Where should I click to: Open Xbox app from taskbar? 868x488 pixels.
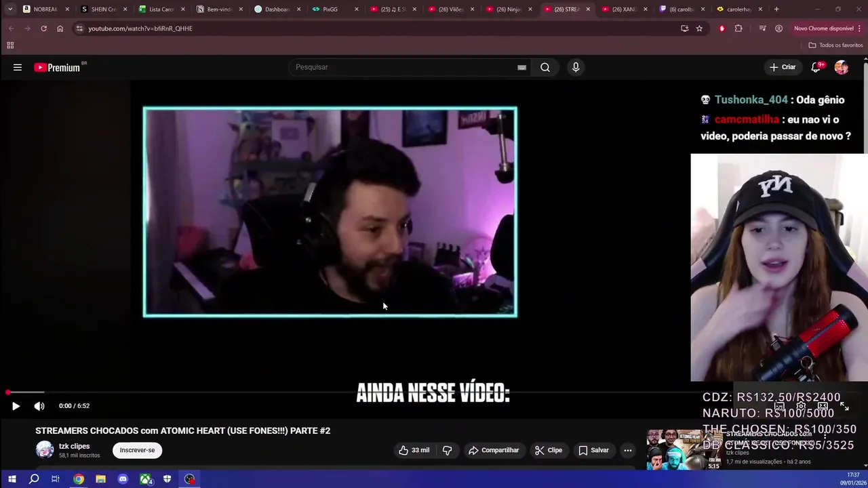pos(145,479)
